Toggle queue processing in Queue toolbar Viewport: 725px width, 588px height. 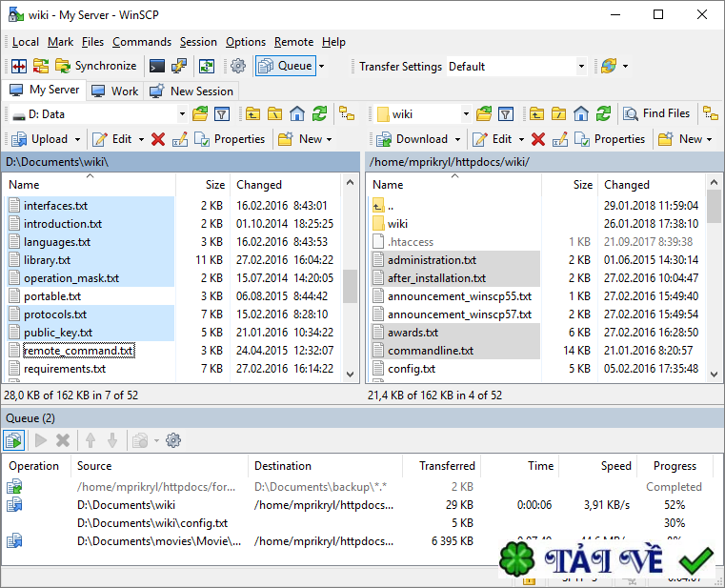click(14, 440)
